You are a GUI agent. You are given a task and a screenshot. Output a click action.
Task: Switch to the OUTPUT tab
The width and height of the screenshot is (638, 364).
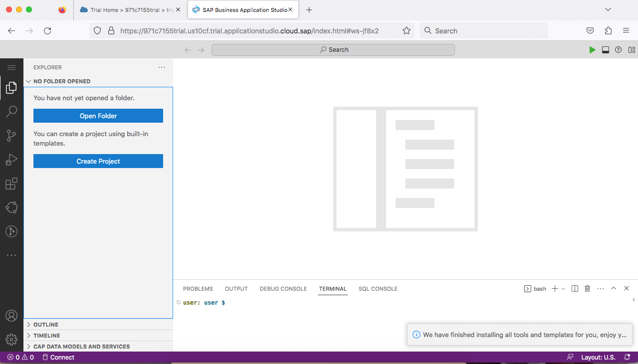click(x=236, y=289)
